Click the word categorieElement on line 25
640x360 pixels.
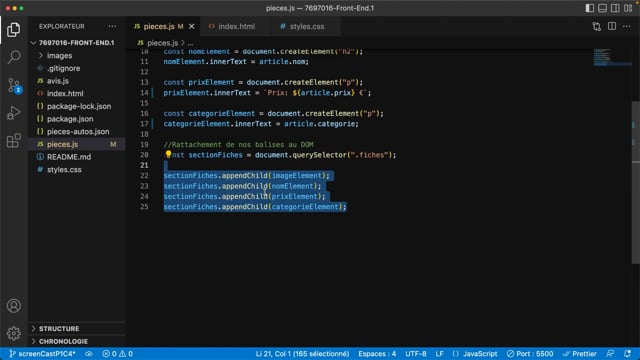point(305,207)
